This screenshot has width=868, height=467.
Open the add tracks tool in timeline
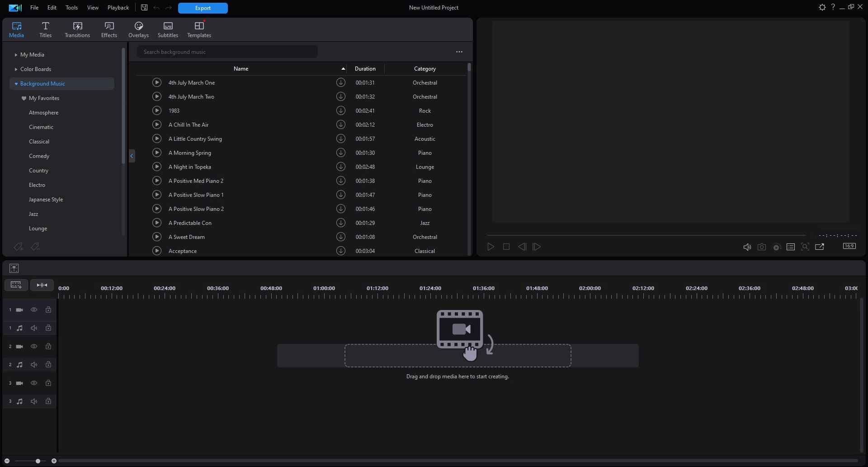pos(16,285)
